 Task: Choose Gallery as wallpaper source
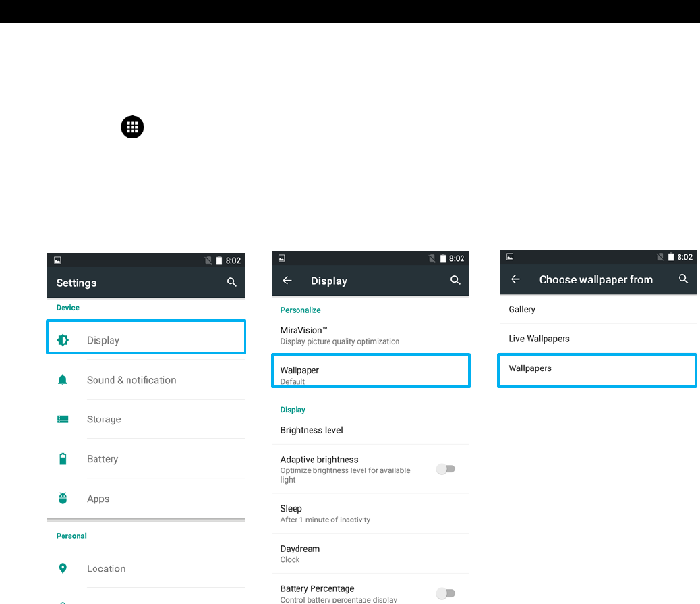tap(597, 309)
